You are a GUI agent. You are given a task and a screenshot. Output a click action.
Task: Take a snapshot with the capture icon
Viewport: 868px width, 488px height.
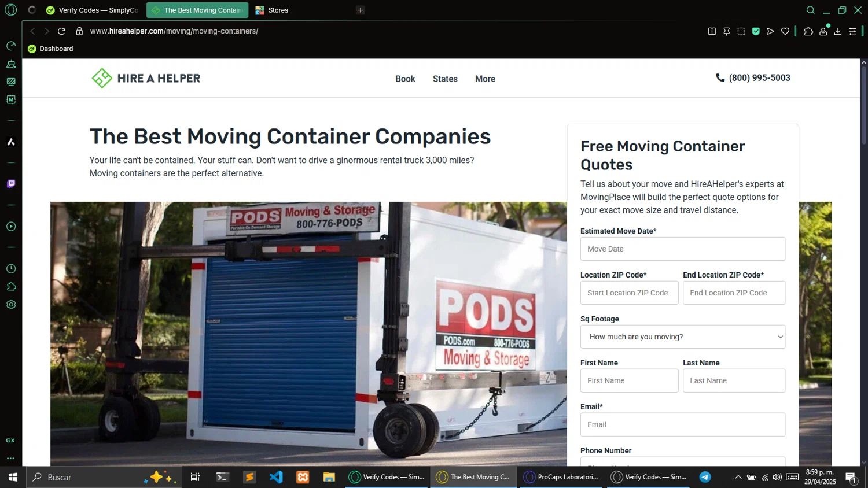click(741, 31)
